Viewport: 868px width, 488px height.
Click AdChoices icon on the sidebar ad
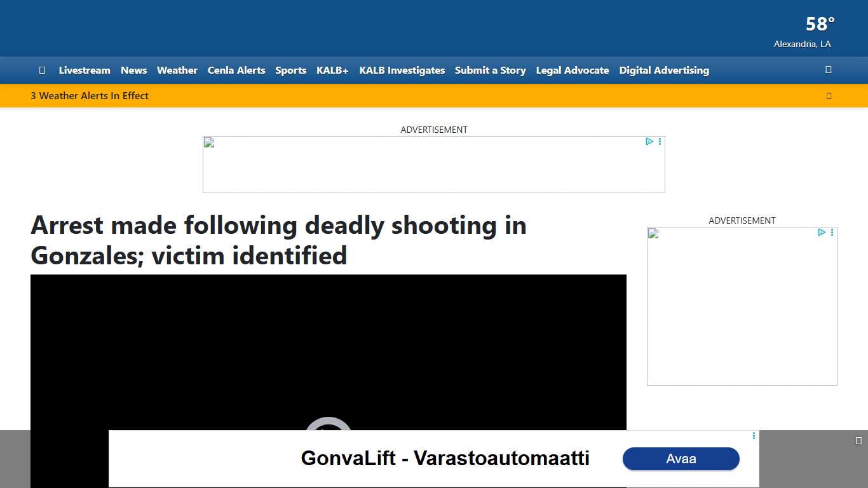coord(822,233)
